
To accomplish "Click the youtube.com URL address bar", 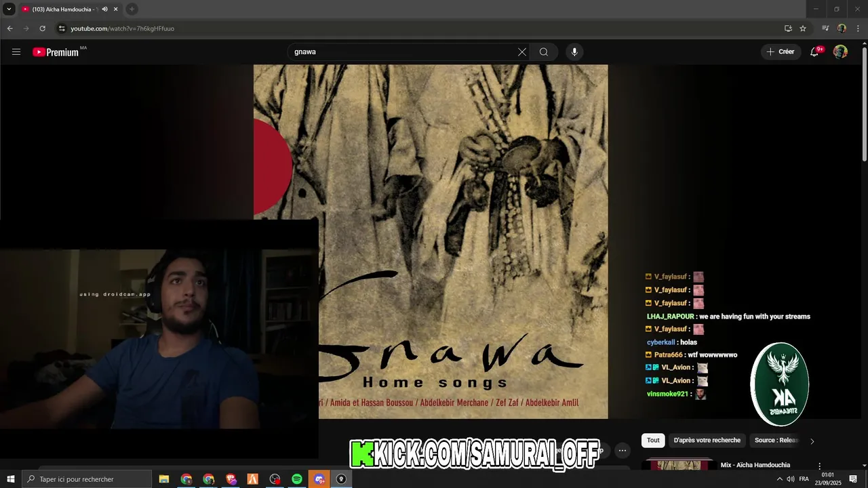I will (x=122, y=28).
